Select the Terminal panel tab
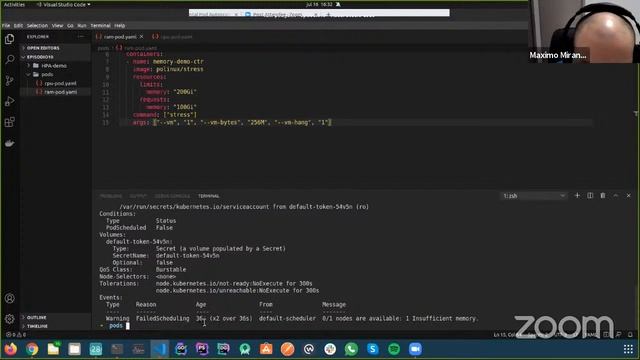 coord(209,196)
